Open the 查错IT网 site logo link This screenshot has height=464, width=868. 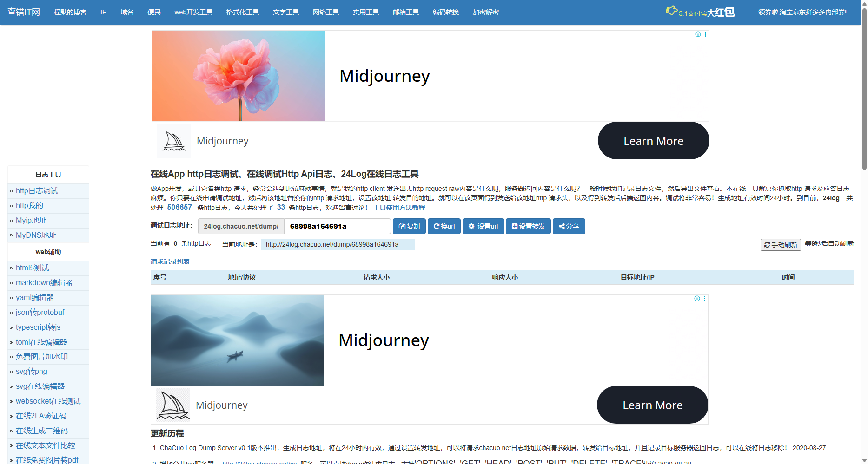[24, 12]
